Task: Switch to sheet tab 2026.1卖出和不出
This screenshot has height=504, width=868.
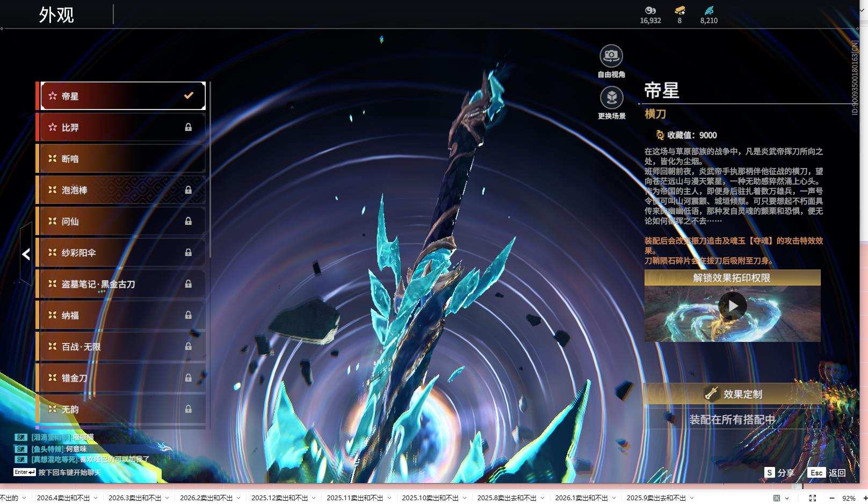Action: click(581, 498)
